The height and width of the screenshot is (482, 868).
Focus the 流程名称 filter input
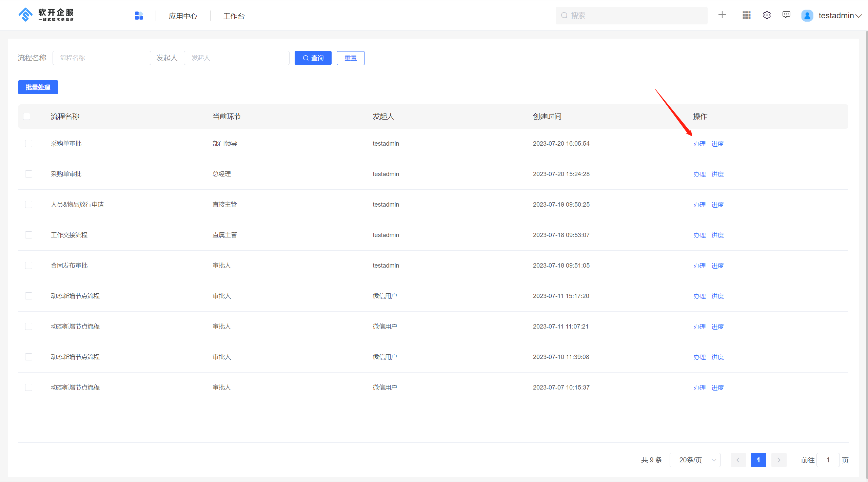click(x=102, y=58)
